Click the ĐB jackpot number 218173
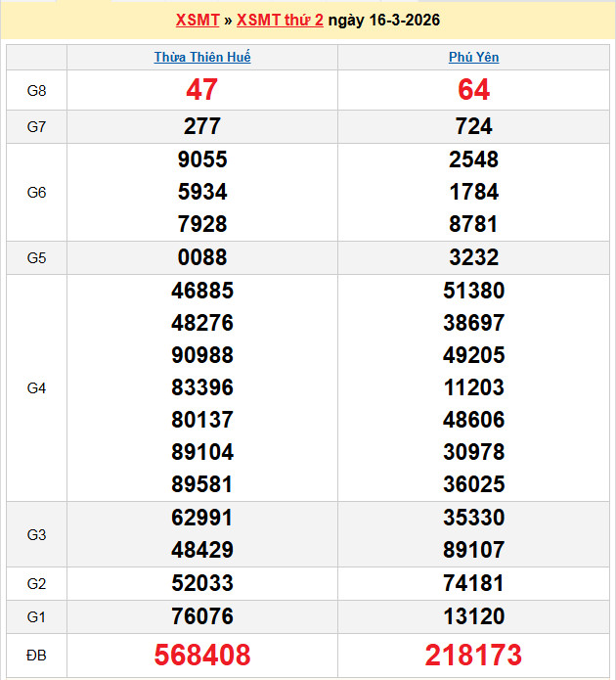The width and height of the screenshot is (616, 680). coord(473,655)
